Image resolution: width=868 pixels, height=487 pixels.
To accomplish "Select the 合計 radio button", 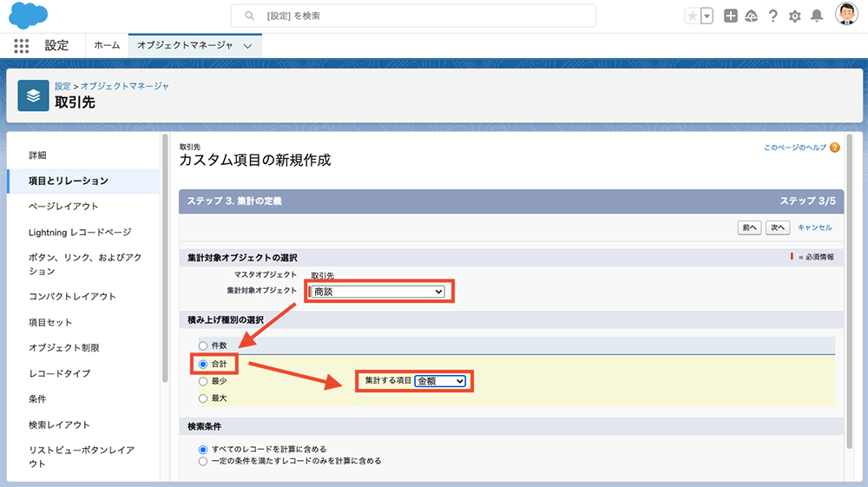I will (203, 364).
